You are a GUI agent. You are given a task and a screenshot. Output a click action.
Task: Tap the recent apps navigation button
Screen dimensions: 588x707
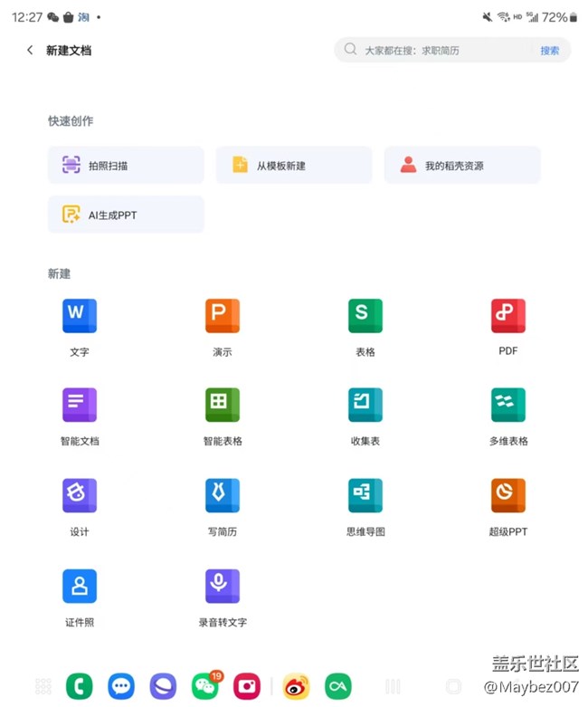click(x=393, y=687)
